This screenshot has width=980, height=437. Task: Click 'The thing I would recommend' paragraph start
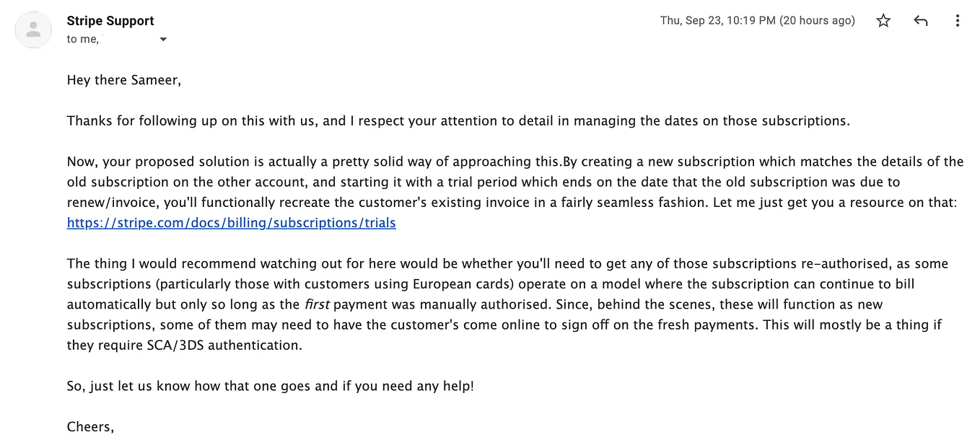point(157,264)
